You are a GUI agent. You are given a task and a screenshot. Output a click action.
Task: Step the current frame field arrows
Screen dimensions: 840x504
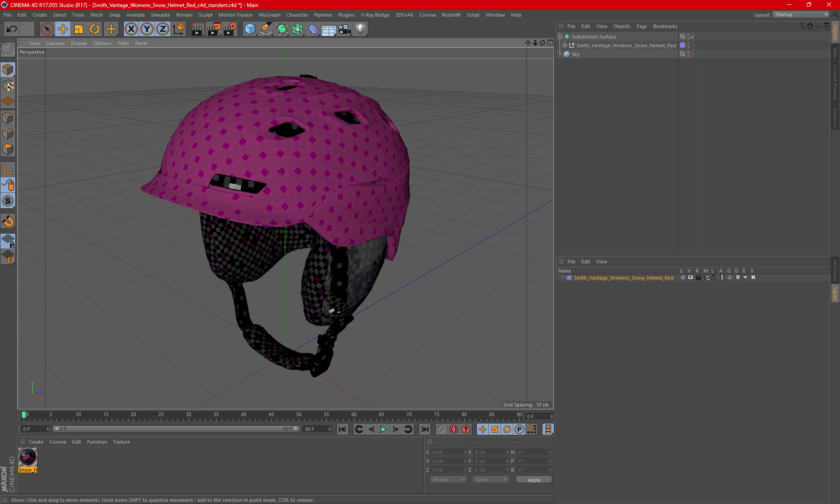click(x=551, y=416)
